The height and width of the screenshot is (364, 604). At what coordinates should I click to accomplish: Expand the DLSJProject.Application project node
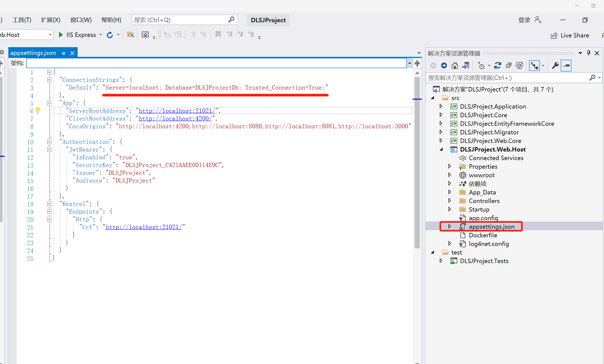pos(441,106)
